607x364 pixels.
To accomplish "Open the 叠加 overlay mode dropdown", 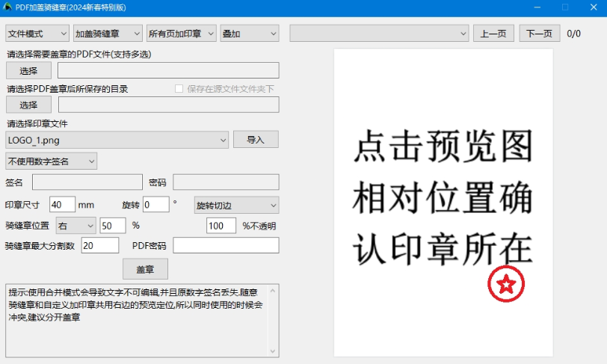I will pyautogui.click(x=250, y=34).
